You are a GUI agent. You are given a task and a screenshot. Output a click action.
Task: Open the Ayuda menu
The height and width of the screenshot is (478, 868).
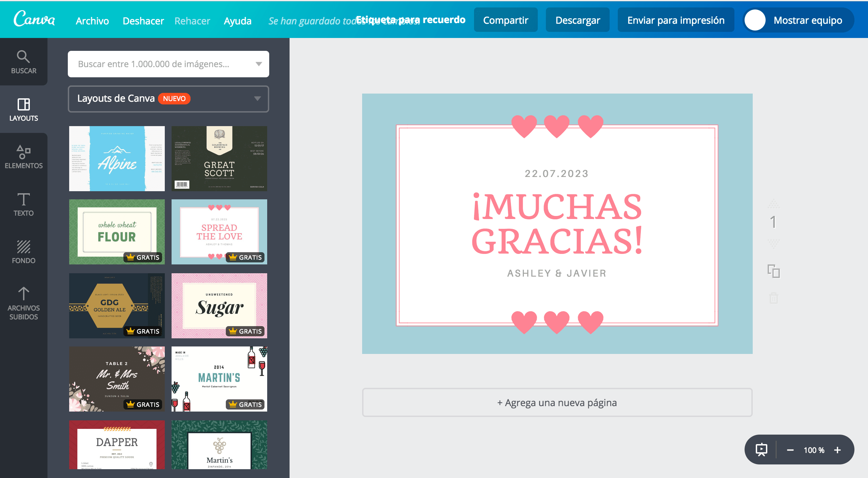point(237,21)
